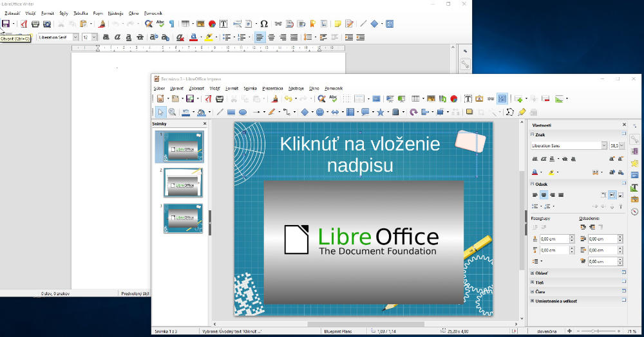Click yellow highlighting color in Writer
This screenshot has width=644, height=337.
point(209,37)
